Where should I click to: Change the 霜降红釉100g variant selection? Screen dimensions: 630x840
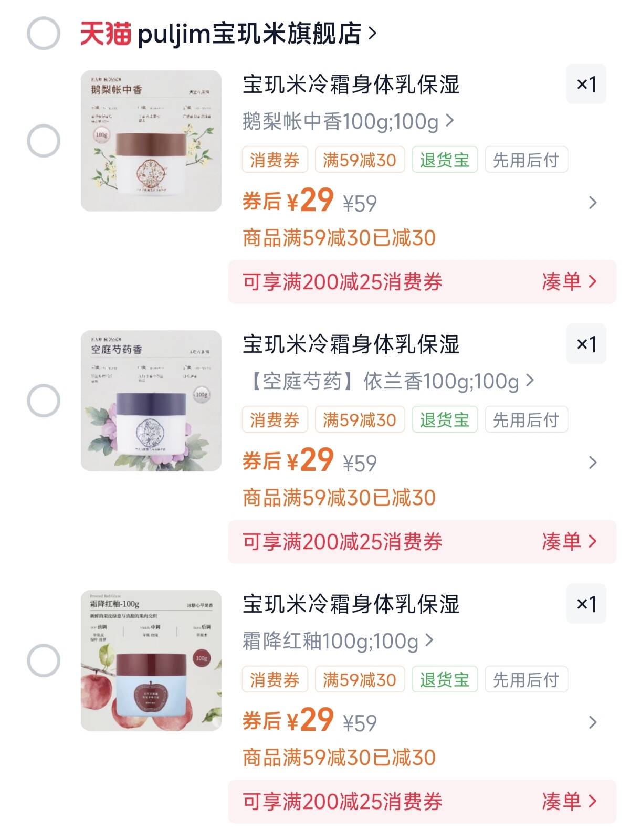pyautogui.click(x=338, y=641)
